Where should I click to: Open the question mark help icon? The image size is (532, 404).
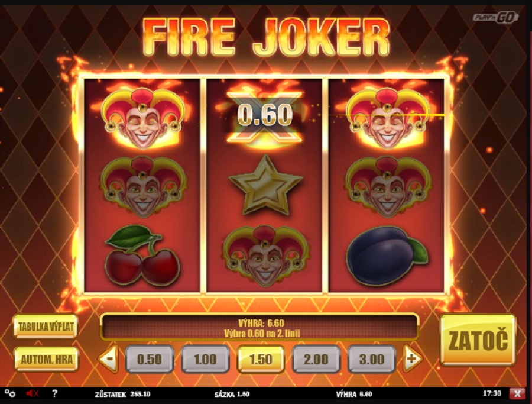(54, 393)
